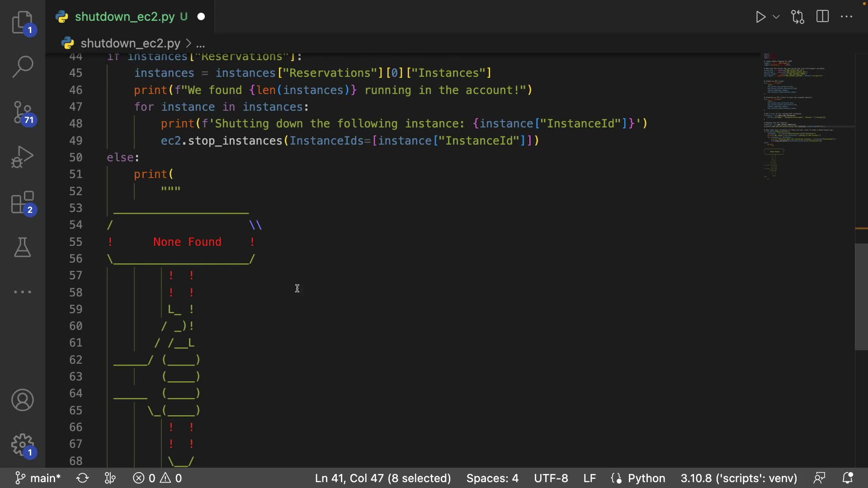Open Source Control with 71 changes
Screen dimensions: 868x488
[x=22, y=112]
